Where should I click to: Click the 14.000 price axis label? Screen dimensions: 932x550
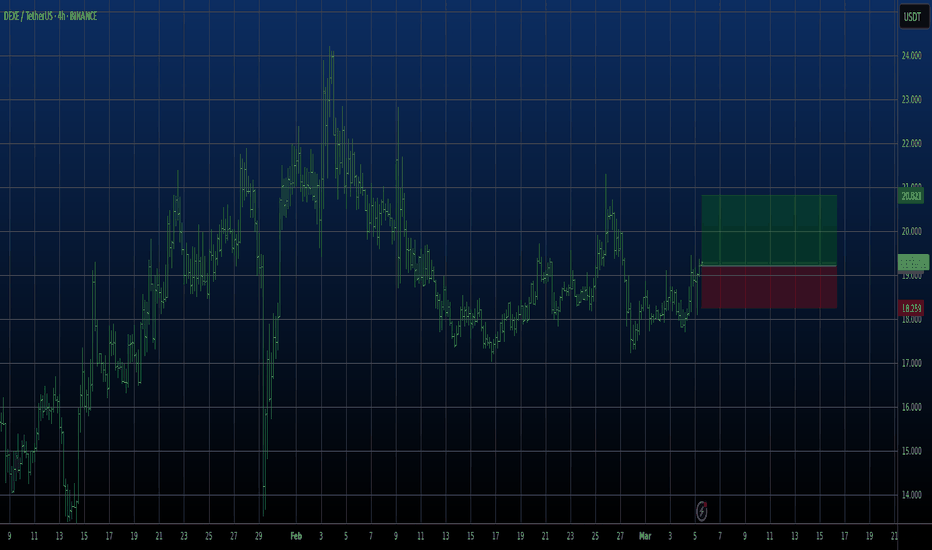coord(911,495)
